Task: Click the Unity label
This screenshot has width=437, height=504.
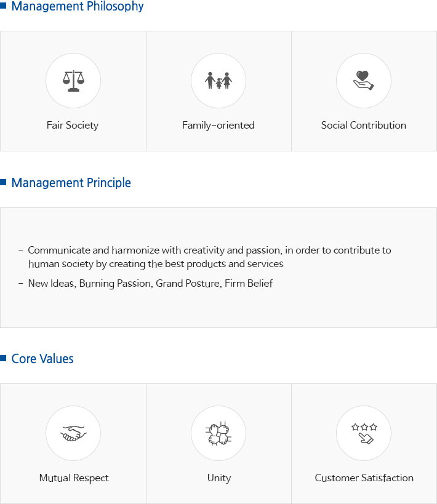Action: pos(219,478)
